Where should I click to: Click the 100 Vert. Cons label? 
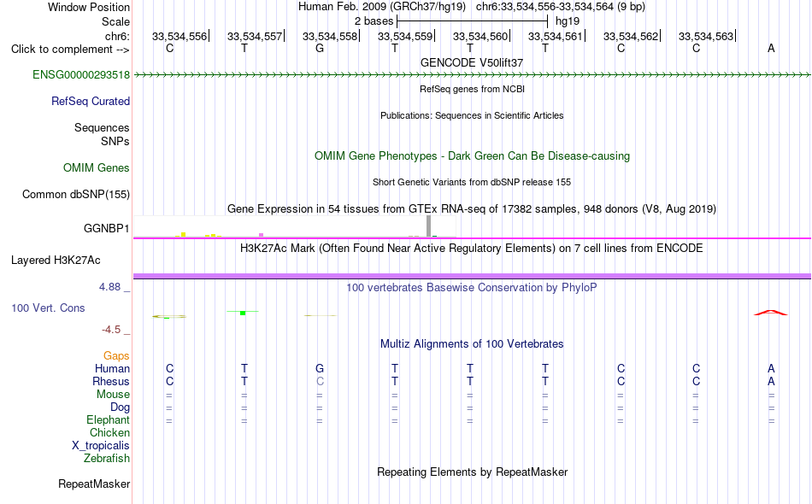(x=48, y=308)
